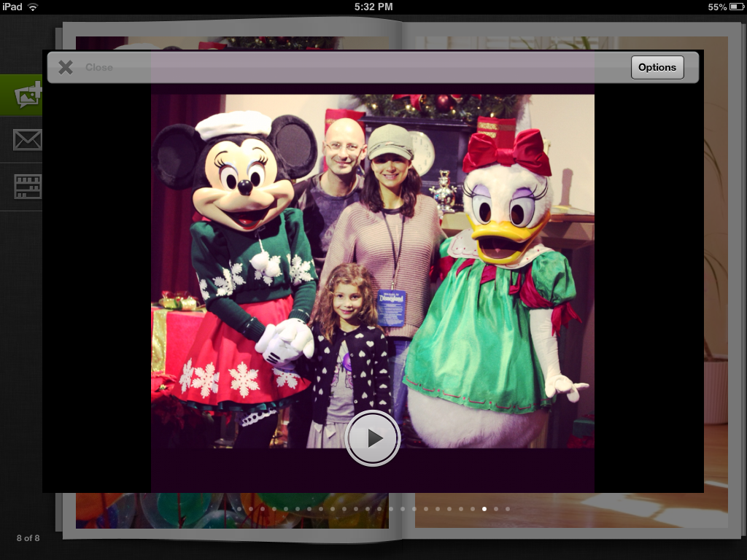This screenshot has width=747, height=560.
Task: Click the Close text label
Action: [99, 68]
